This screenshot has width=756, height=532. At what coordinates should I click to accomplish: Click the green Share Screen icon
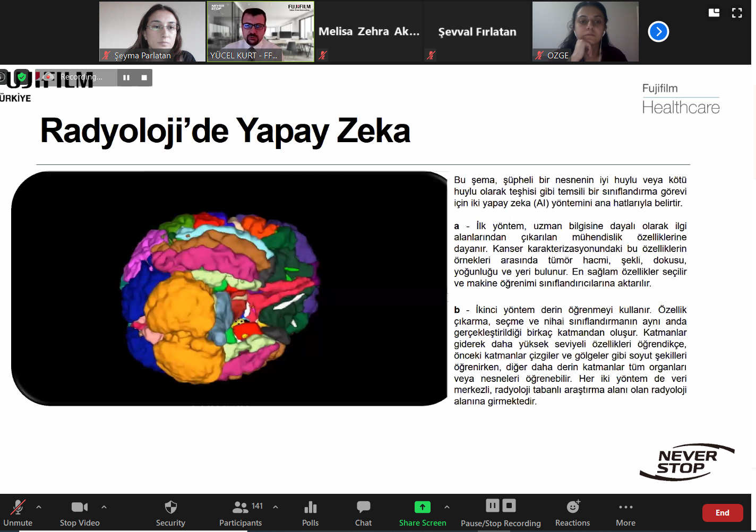pos(422,507)
